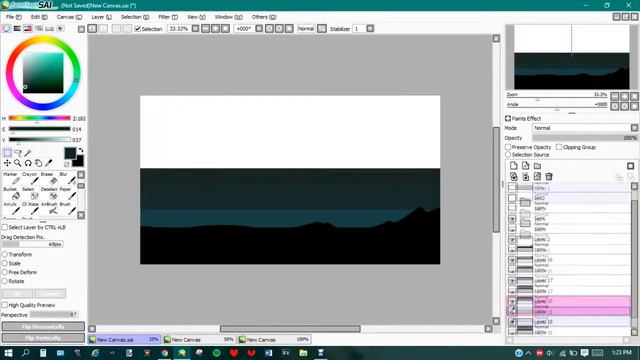
Task: Choose the Marker brush
Action: pyautogui.click(x=11, y=178)
